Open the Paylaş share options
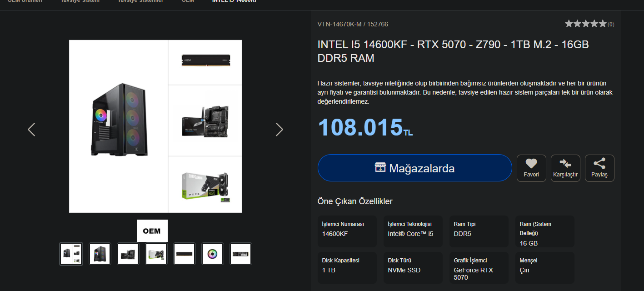The height and width of the screenshot is (291, 644). point(599,168)
